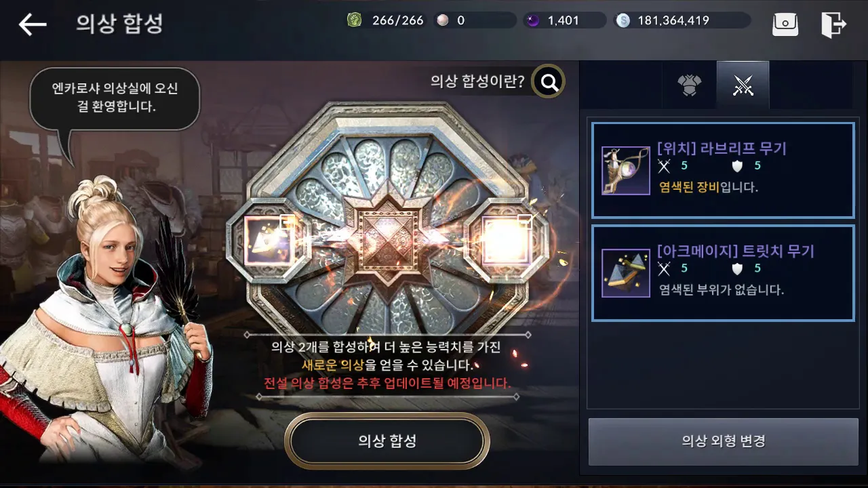Screen dimensions: 868x488
Task: Tap the NPC welcome speech bubble
Action: (x=115, y=98)
